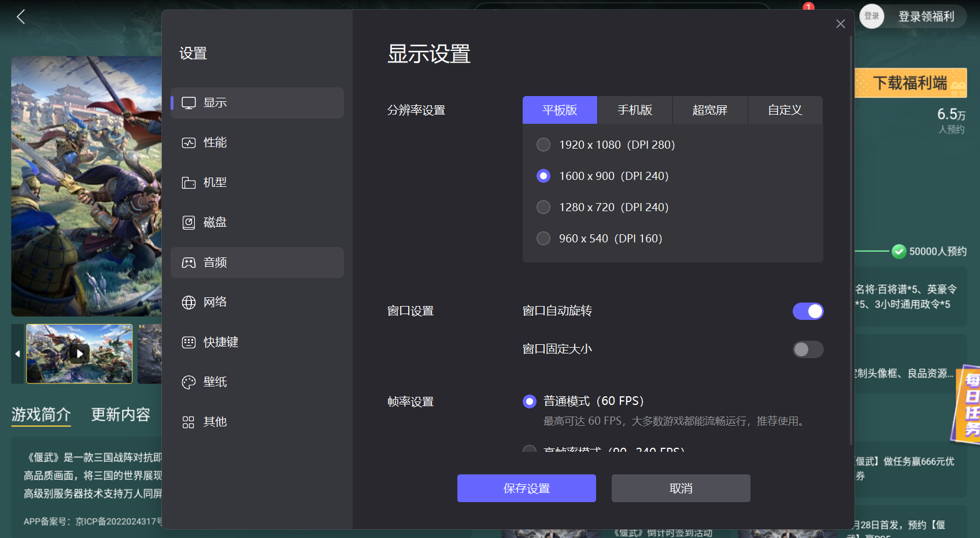Click the red notification badge
Viewport: 980px width, 538px height.
coord(808,6)
